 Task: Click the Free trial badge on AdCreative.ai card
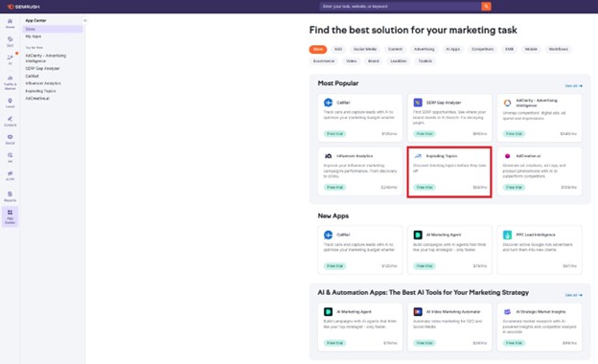tap(514, 187)
